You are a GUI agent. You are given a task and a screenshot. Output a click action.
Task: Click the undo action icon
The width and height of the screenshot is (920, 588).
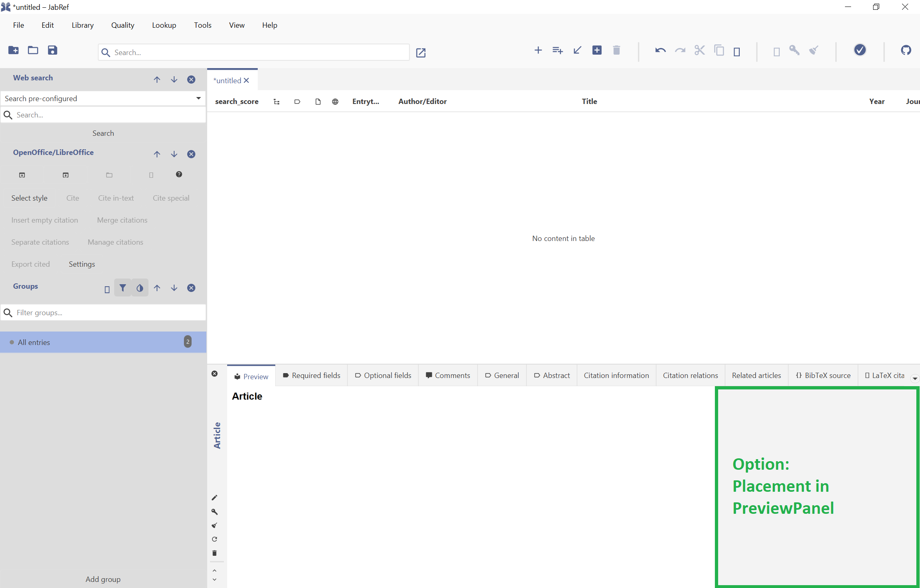[x=659, y=50]
